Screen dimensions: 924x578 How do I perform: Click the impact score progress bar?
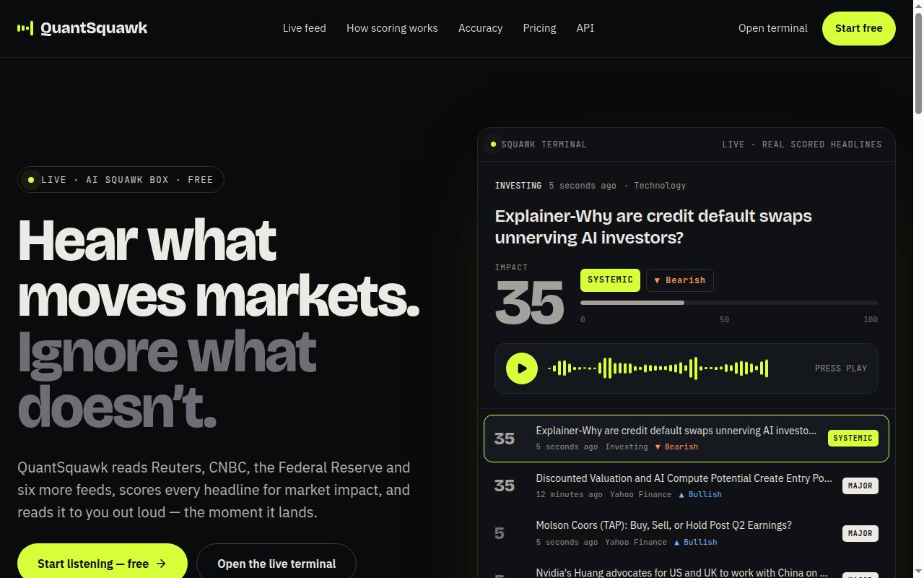point(729,303)
